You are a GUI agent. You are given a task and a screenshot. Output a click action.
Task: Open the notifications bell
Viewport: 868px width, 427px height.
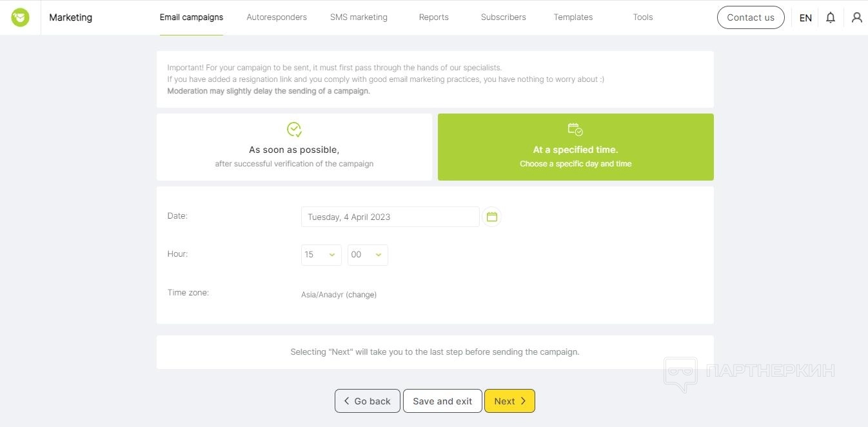click(831, 17)
